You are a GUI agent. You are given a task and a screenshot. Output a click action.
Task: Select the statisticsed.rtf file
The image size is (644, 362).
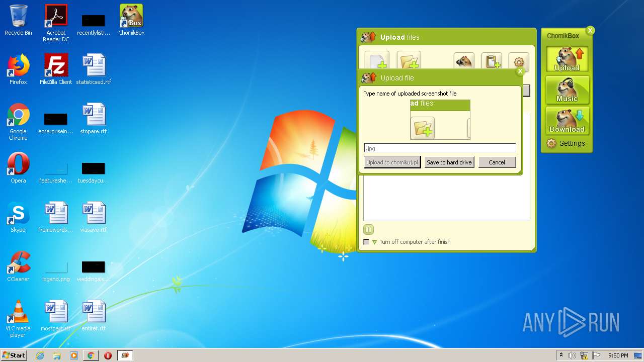(x=94, y=70)
